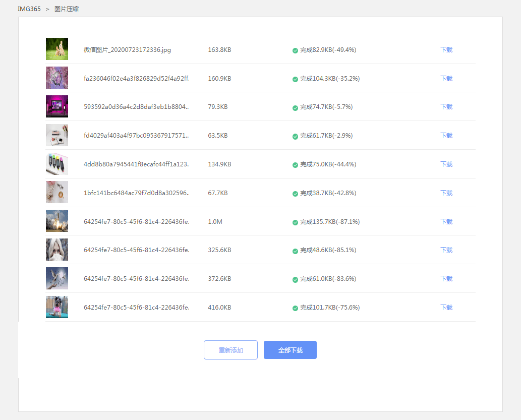Viewport: 521px width, 420px height.
Task: Click status checkmark beside 完成101.7KB
Action: (295, 308)
